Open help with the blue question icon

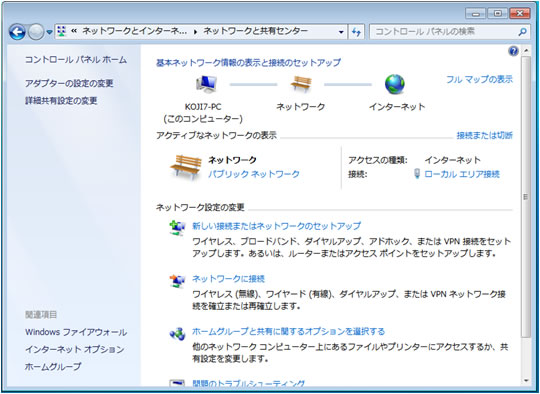point(513,51)
